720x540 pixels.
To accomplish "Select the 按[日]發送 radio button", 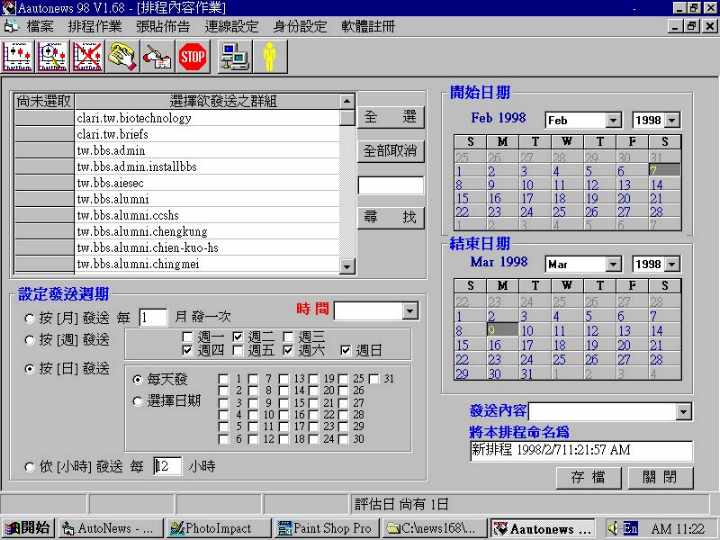I will tap(29, 368).
